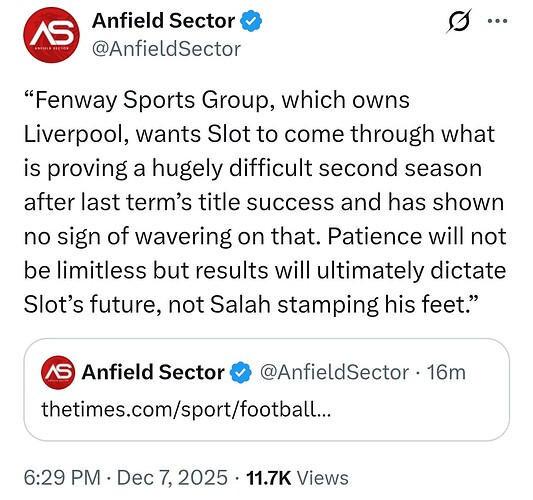Click @AnfieldSector handle in quoted post
This screenshot has width=533, height=500.
334,372
